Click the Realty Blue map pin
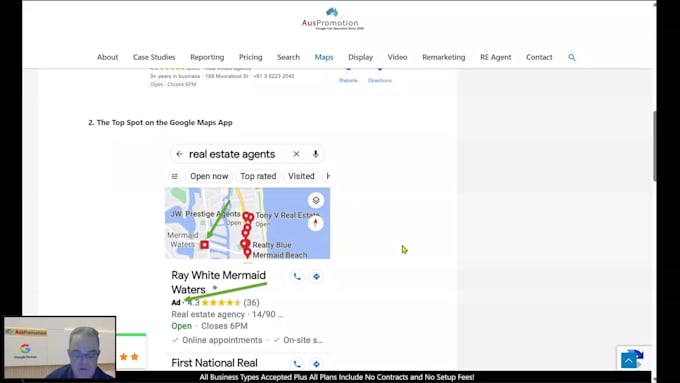 point(245,244)
